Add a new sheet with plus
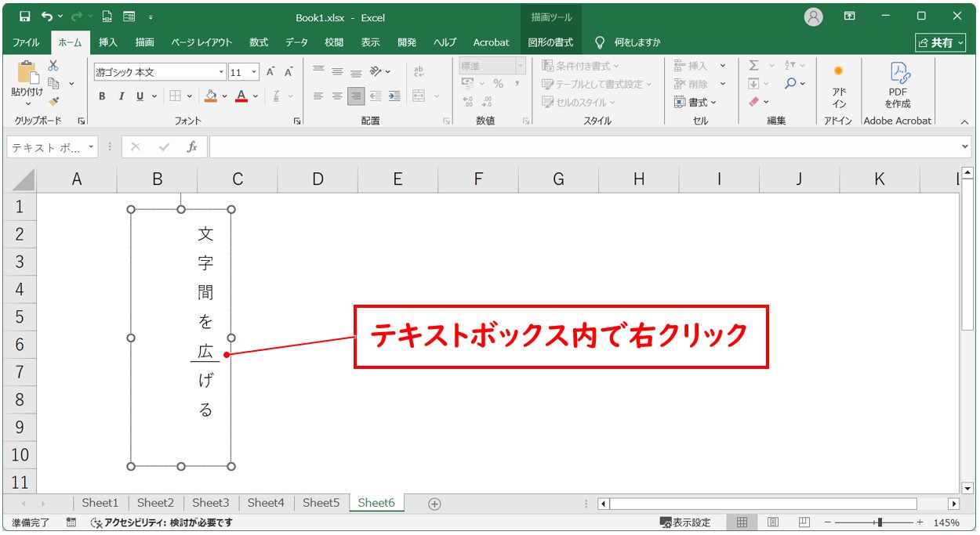 (x=434, y=504)
